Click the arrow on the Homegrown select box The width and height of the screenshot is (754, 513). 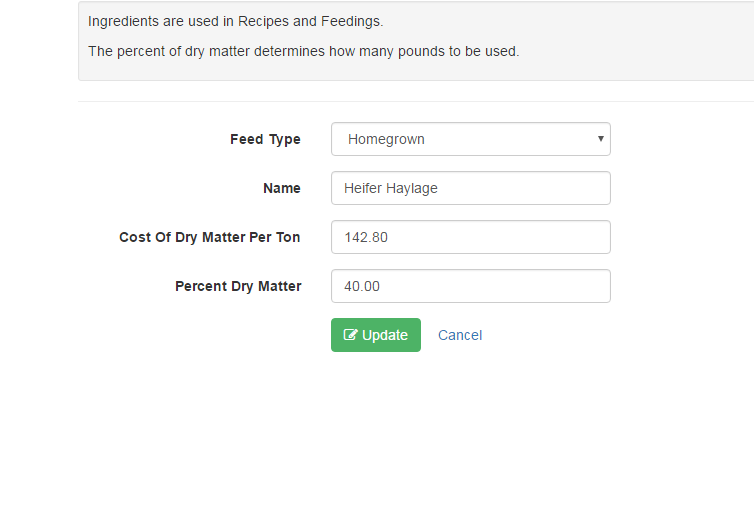pyautogui.click(x=601, y=138)
